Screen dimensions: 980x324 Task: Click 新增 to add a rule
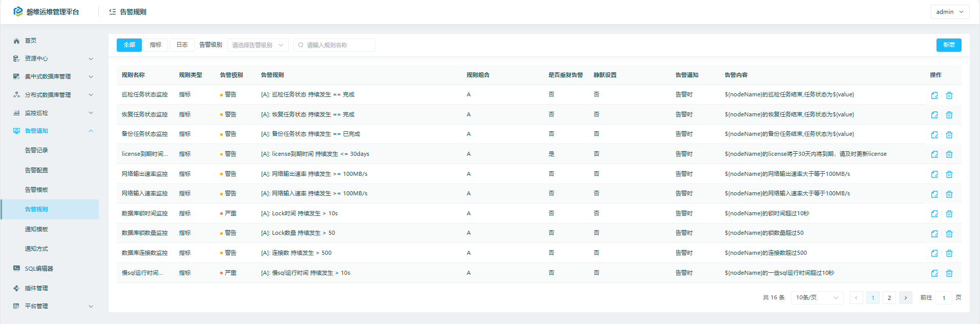point(949,45)
